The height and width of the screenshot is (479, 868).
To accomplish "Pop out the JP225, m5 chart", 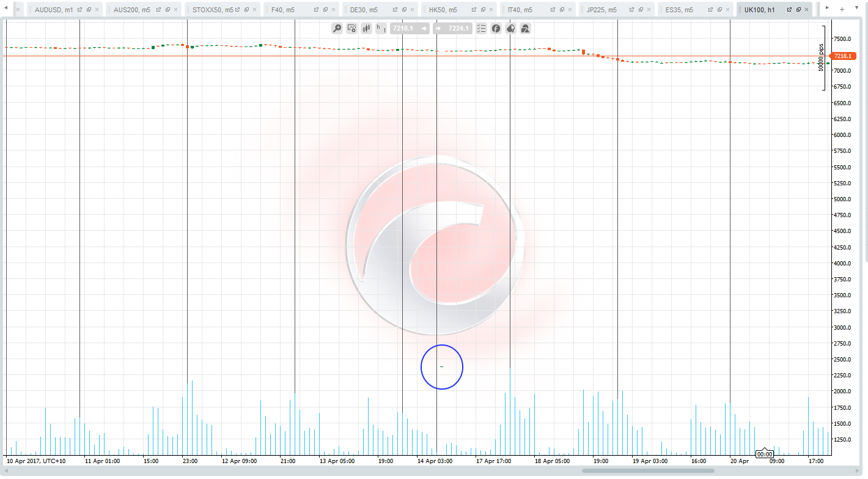I will [632, 10].
